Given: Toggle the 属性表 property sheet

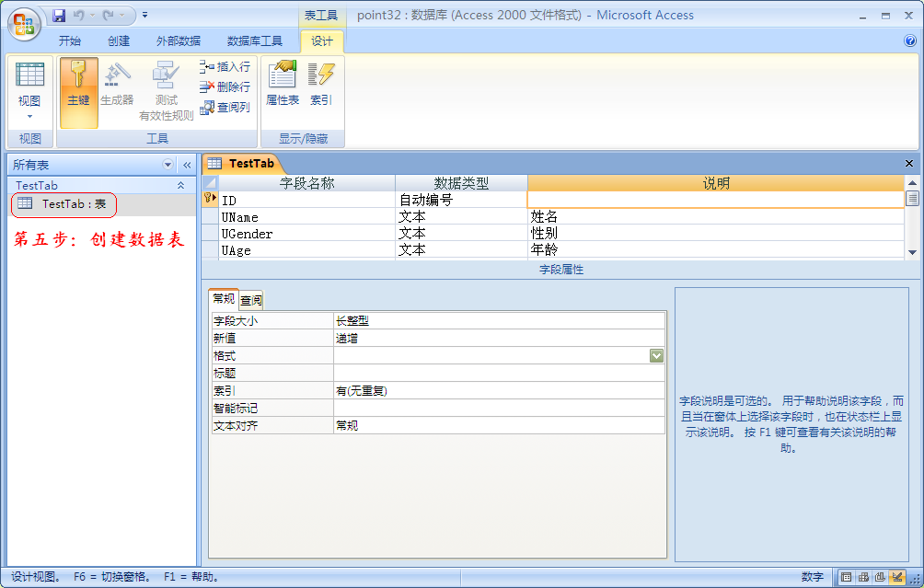Looking at the screenshot, I should (283, 84).
